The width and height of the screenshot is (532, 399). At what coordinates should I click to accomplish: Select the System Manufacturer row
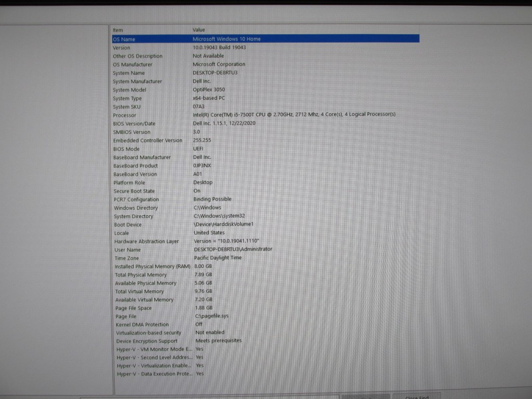[265, 82]
